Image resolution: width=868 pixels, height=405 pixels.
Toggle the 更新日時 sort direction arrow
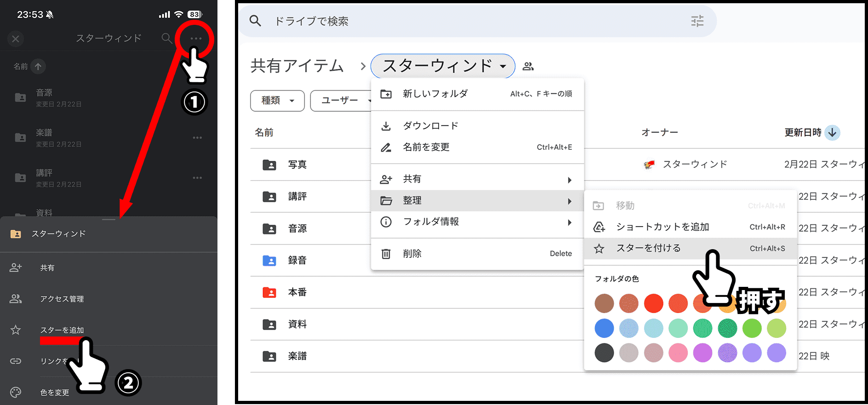[832, 133]
